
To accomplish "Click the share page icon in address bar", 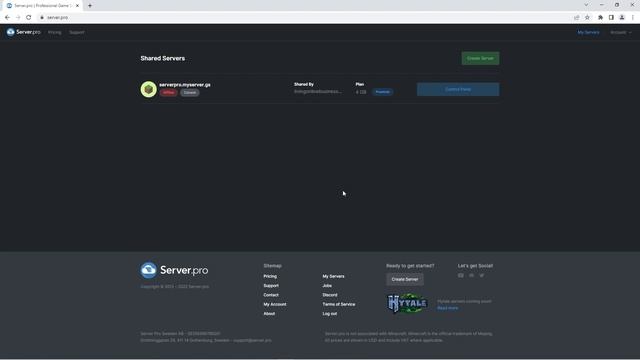I will coord(577,18).
